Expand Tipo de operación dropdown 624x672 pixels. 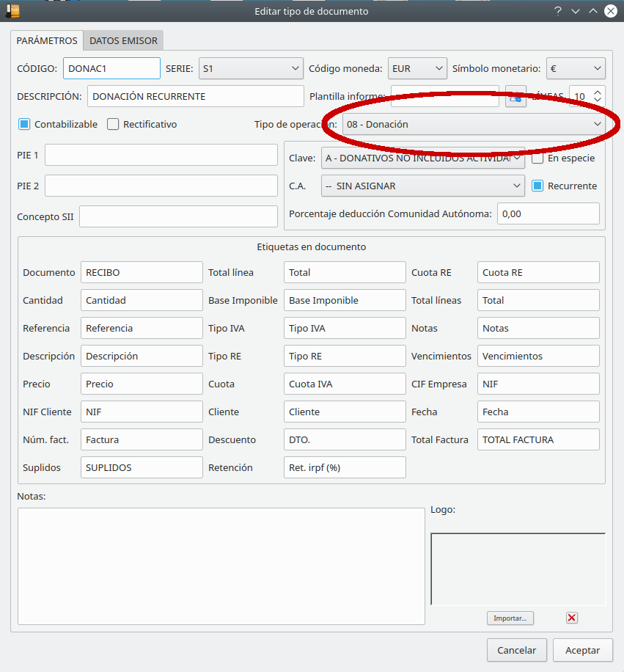(x=474, y=124)
